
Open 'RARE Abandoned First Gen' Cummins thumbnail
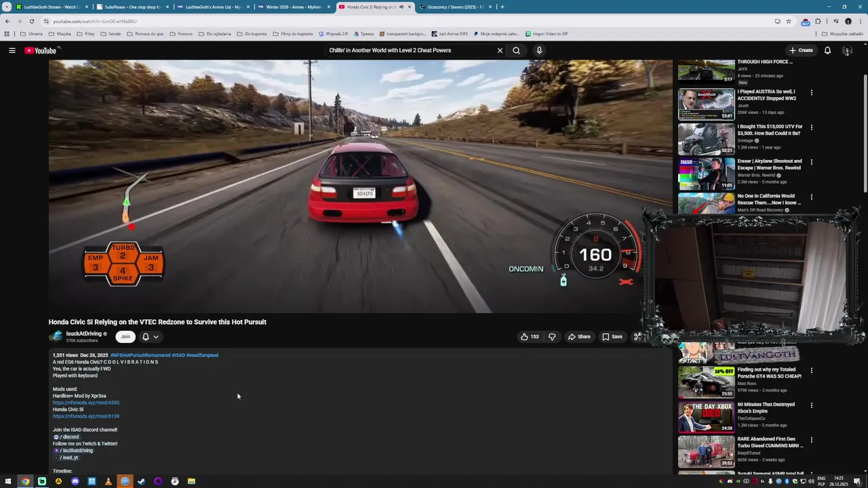click(x=706, y=451)
